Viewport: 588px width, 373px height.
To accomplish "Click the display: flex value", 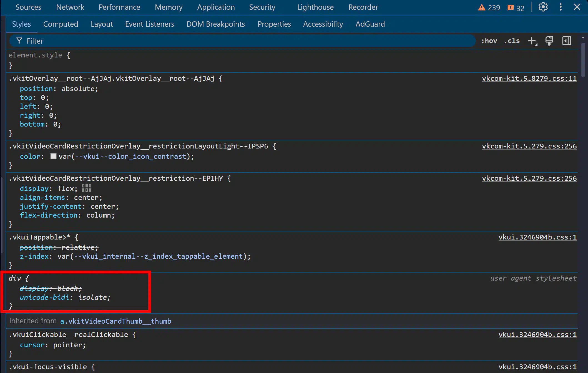I will 66,189.
